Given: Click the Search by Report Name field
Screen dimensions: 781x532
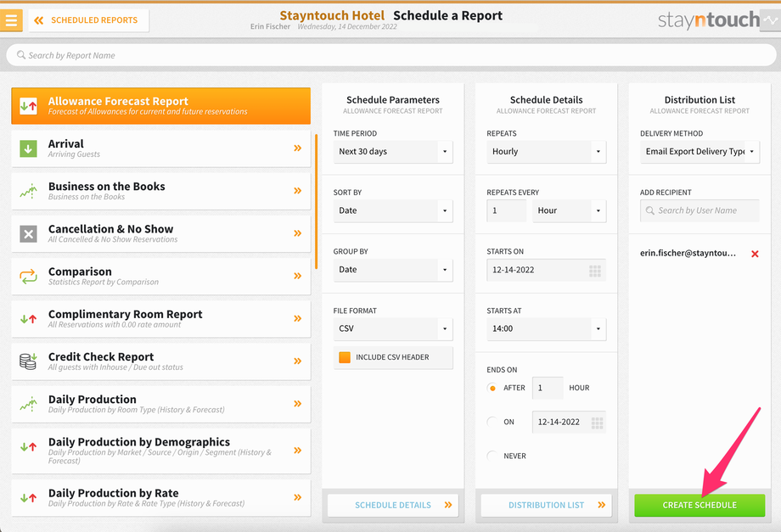Looking at the screenshot, I should [x=391, y=55].
